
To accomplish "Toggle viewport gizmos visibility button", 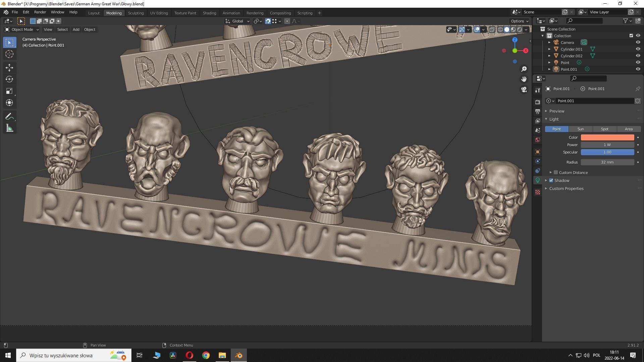I will click(x=462, y=29).
